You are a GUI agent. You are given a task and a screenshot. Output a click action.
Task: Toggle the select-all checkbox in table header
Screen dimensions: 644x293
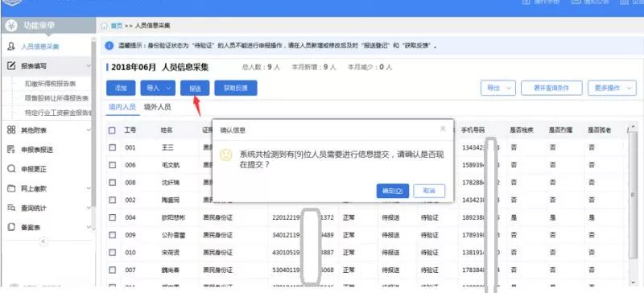click(x=112, y=130)
